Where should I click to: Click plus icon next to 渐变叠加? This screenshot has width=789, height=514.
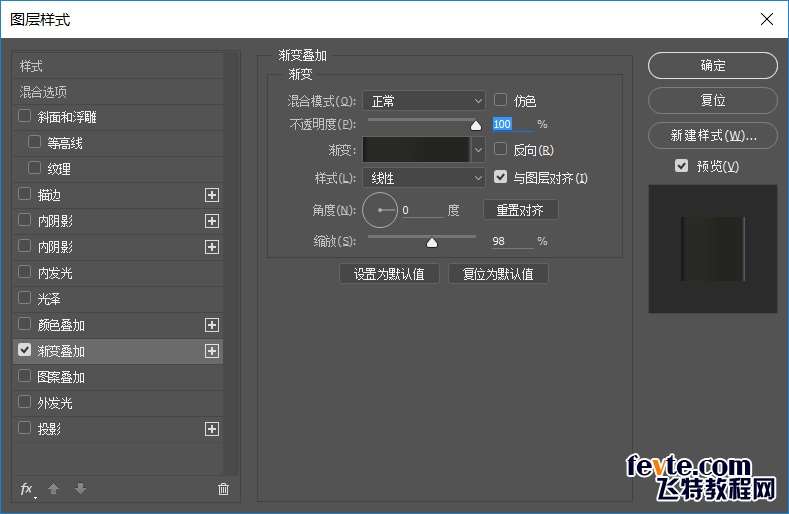coord(212,351)
